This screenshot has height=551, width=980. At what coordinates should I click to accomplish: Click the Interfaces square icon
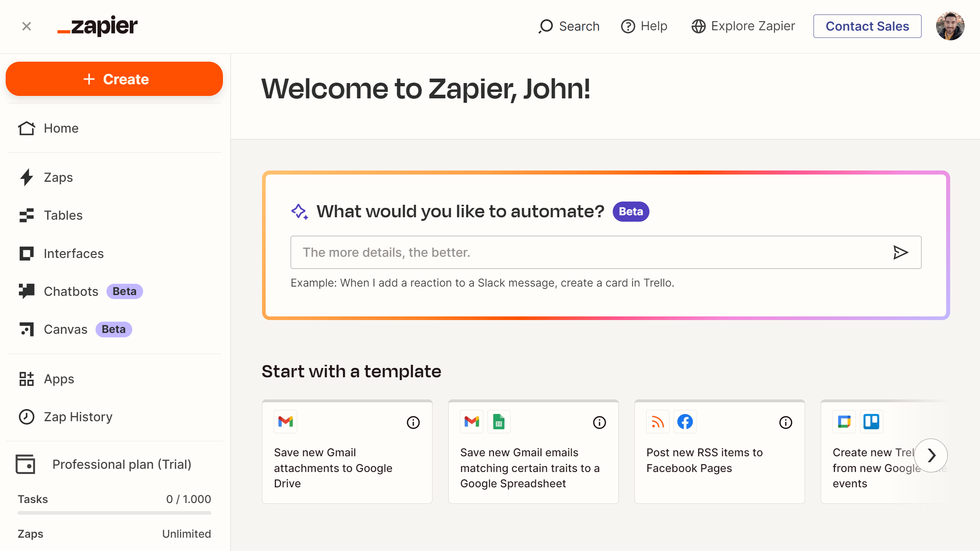(x=27, y=254)
